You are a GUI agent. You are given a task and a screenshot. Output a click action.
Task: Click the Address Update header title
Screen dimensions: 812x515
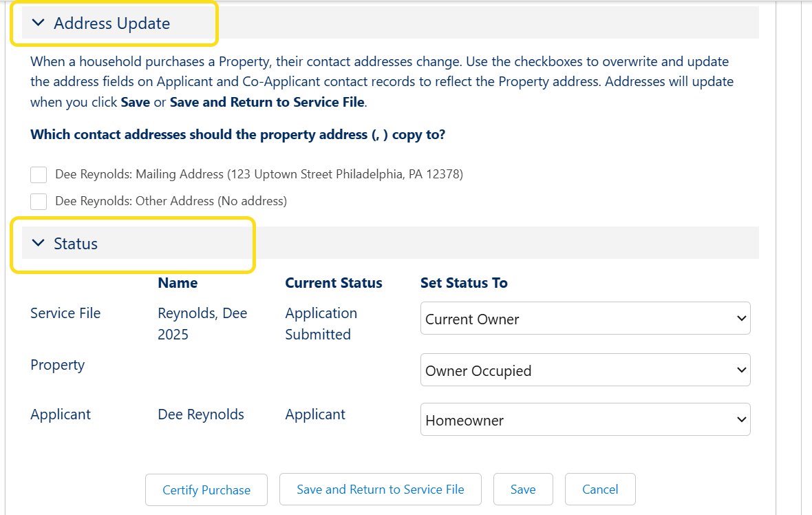coord(111,23)
